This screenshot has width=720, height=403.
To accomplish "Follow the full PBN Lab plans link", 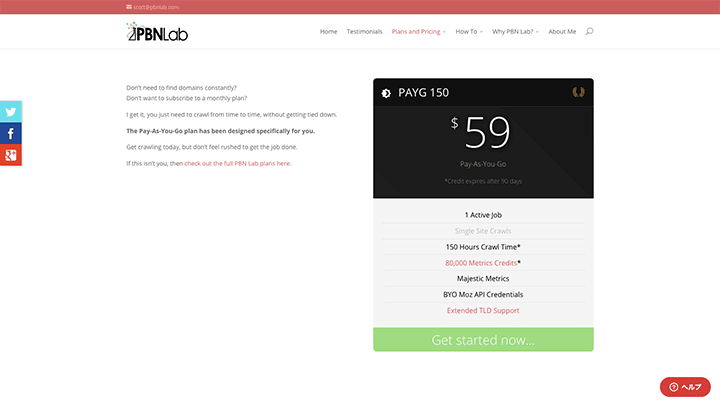I will coord(237,163).
